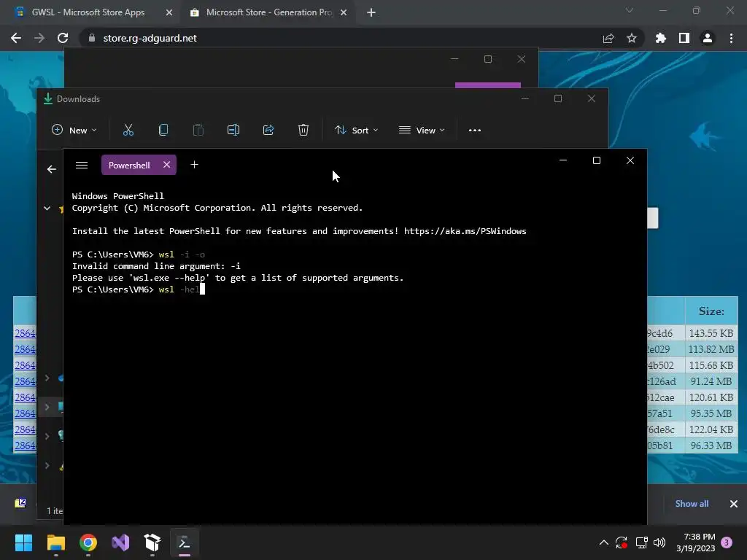747x560 pixels.
Task: Open the Terminal taskbar icon
Action: pos(185,542)
